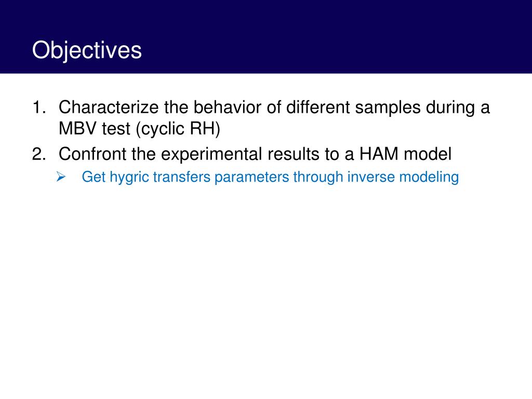The height and width of the screenshot is (399, 532).
Task: Click '(cyclic RH)' parenthetical text
Action: pos(178,129)
